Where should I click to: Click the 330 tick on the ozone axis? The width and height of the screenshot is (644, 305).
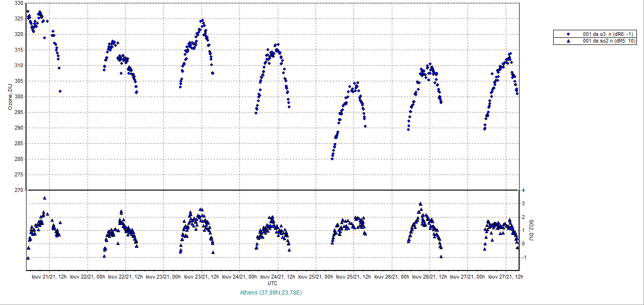click(19, 3)
